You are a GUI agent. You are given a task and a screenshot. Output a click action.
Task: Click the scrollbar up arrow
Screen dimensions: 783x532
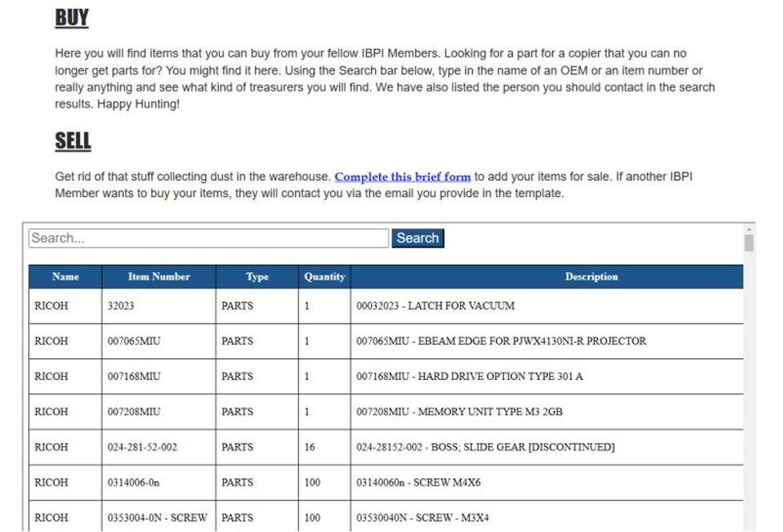pos(749,228)
